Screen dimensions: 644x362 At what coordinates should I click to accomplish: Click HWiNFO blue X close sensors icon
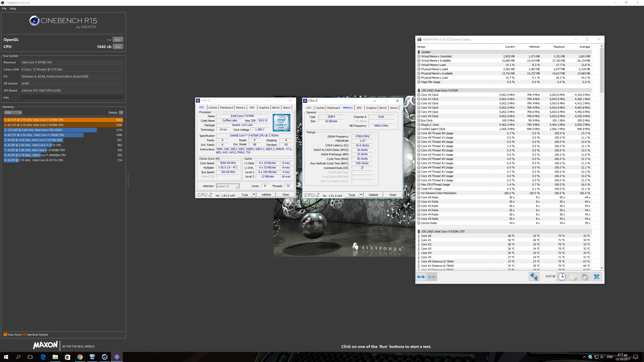point(596,277)
